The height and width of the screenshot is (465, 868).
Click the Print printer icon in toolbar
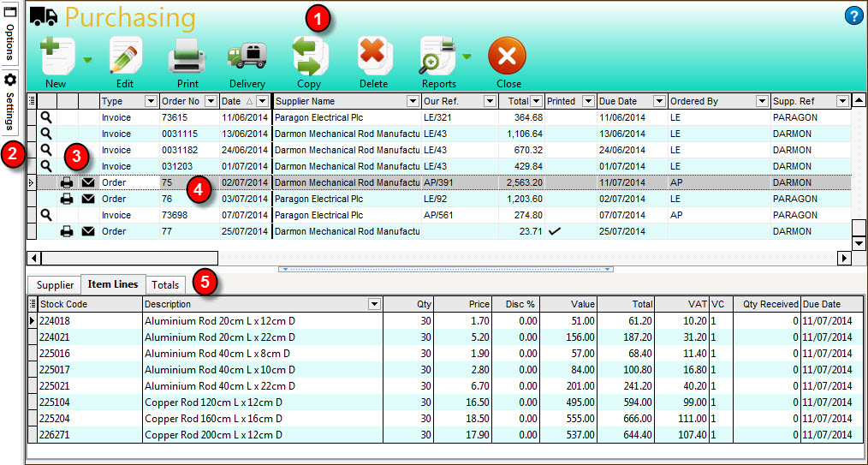coord(187,57)
